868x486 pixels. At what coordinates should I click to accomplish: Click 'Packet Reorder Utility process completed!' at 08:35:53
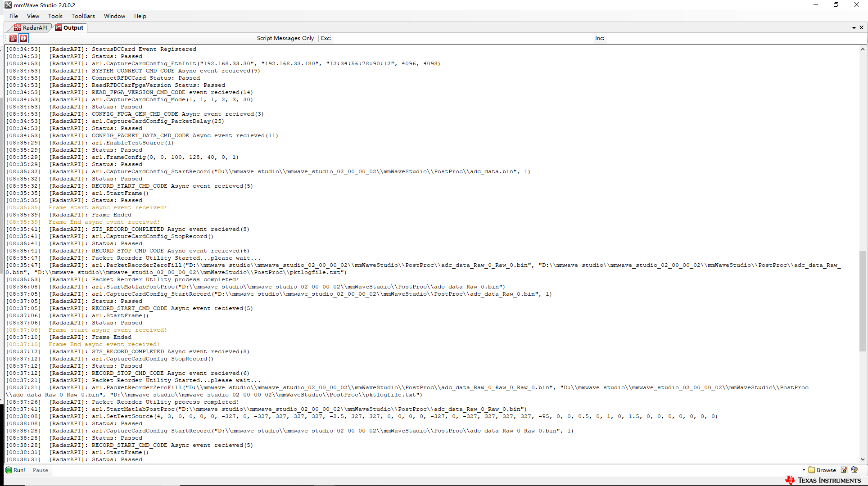click(x=166, y=279)
